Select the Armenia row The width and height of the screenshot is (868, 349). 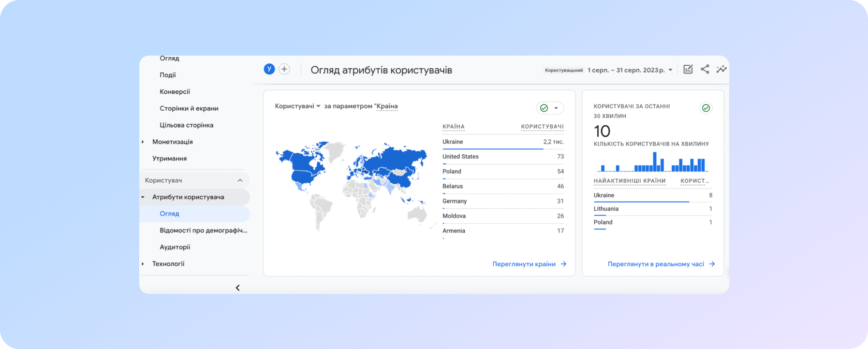coord(503,231)
